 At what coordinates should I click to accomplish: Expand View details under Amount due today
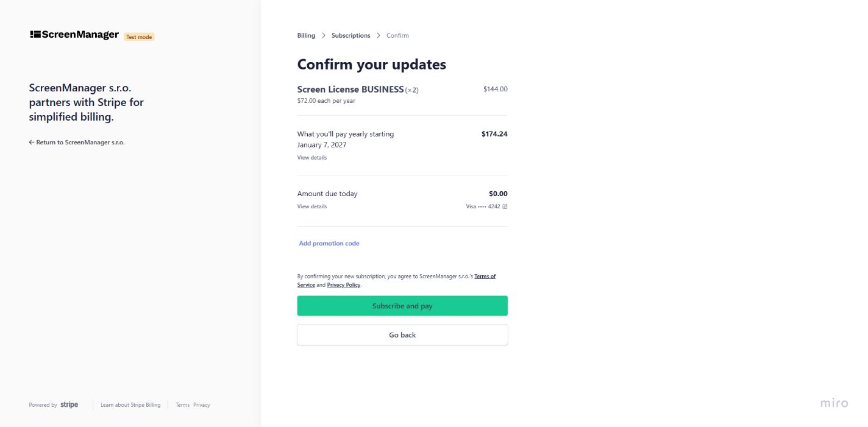tap(311, 206)
